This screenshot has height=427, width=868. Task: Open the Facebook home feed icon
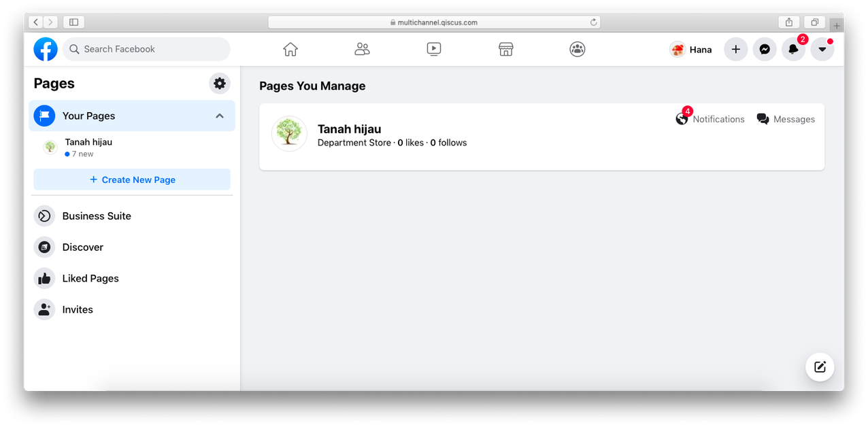[x=290, y=49]
